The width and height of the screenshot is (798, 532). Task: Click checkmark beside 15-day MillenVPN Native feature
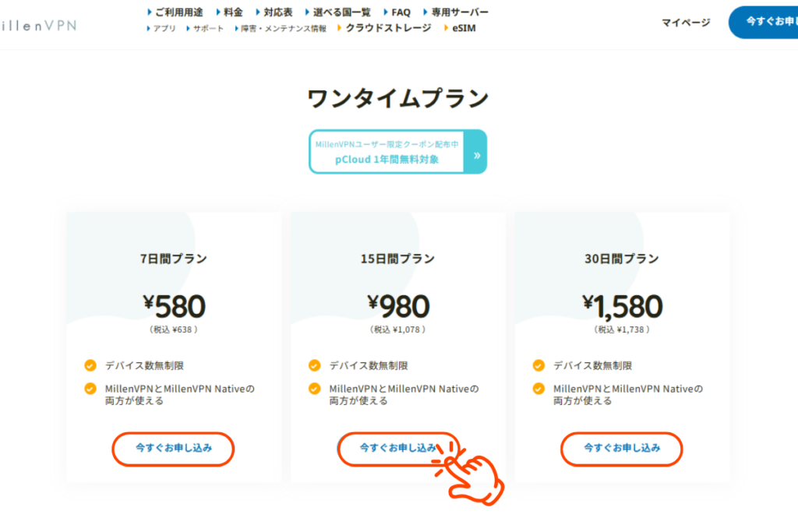coord(315,388)
